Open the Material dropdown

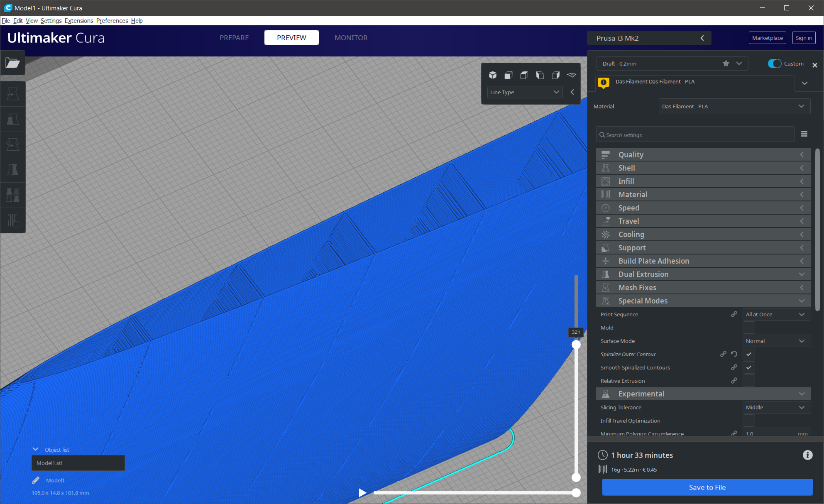tap(734, 106)
